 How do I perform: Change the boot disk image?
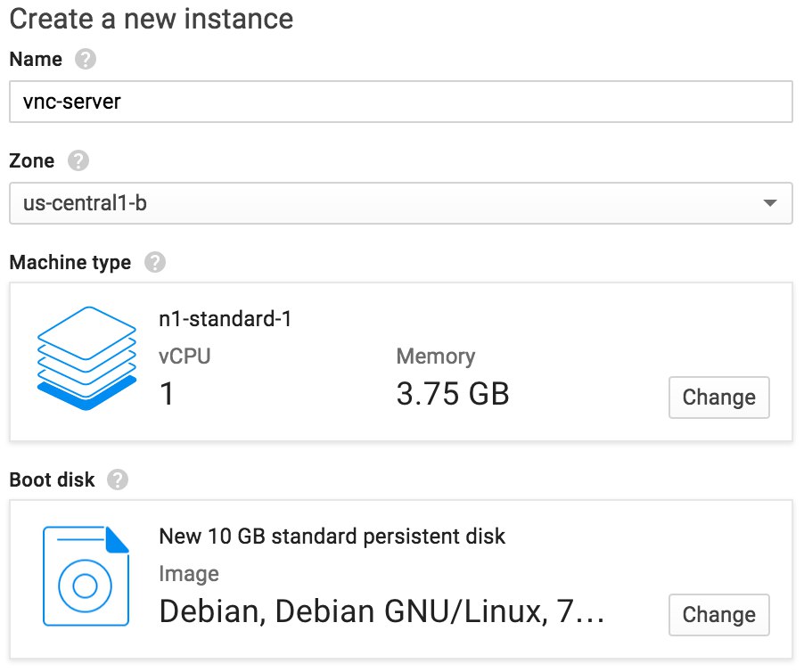(x=719, y=615)
